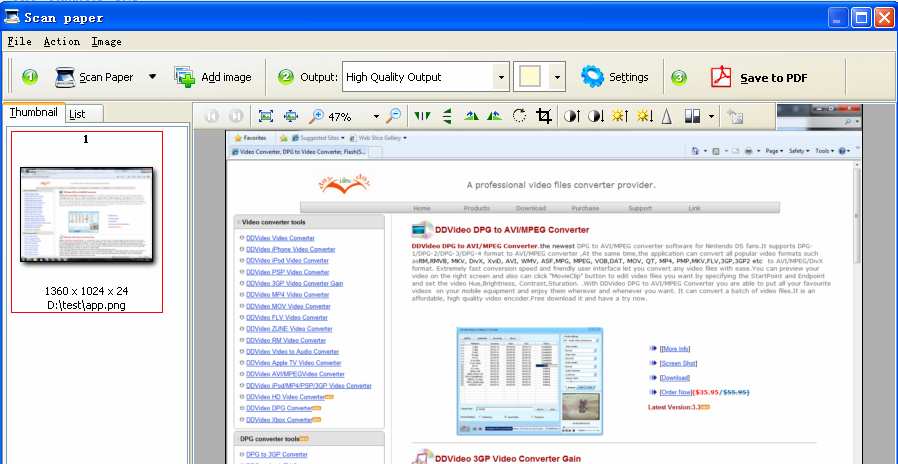
Task: Select the Crop tool
Action: click(x=543, y=116)
